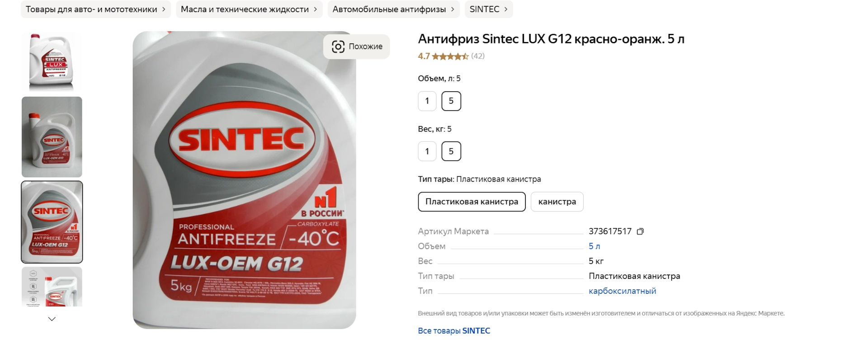Choose volume option 5 liters
This screenshot has height=348, width=868.
point(451,101)
